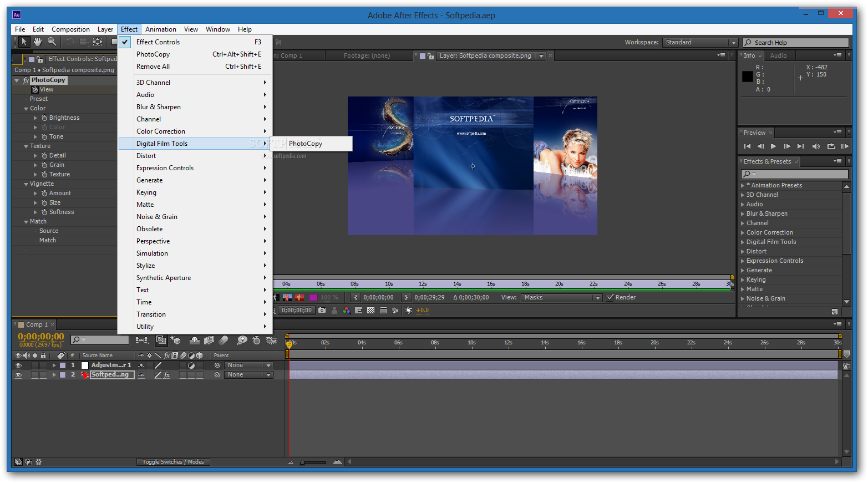Open the View Masks dropdown
868x483 pixels.
(x=561, y=298)
